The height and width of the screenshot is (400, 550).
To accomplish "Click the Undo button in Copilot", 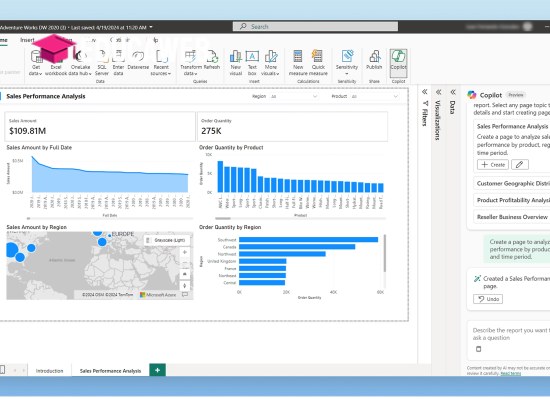I will 488,299.
